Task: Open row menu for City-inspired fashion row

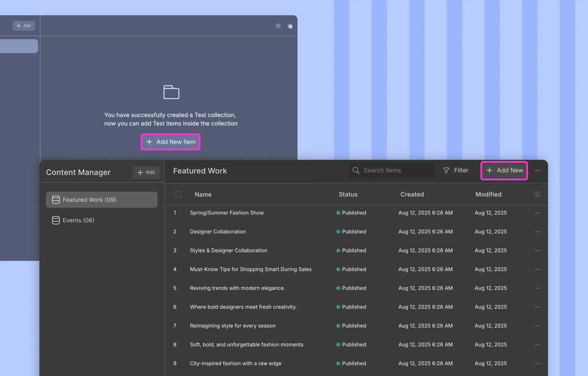Action: click(537, 363)
